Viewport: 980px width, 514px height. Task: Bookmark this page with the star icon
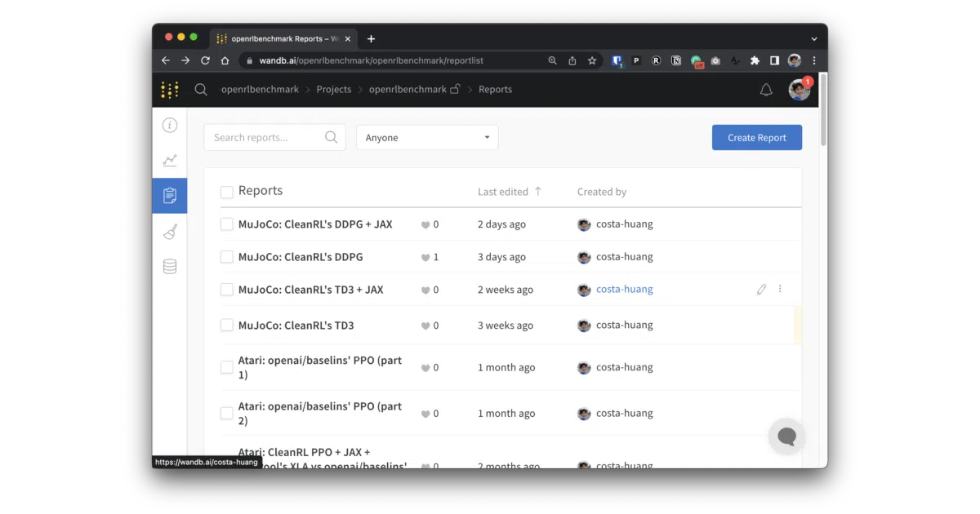point(592,60)
